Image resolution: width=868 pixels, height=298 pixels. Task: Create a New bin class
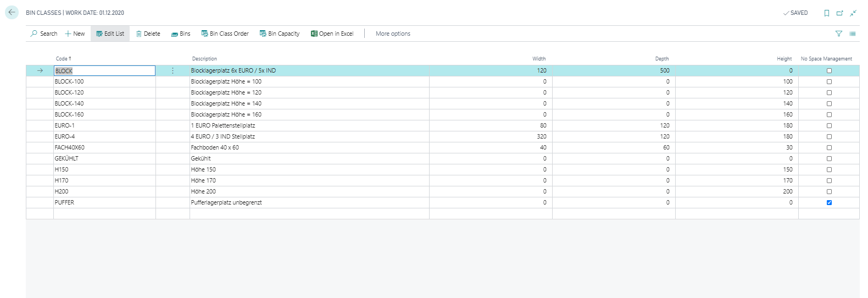coord(75,34)
